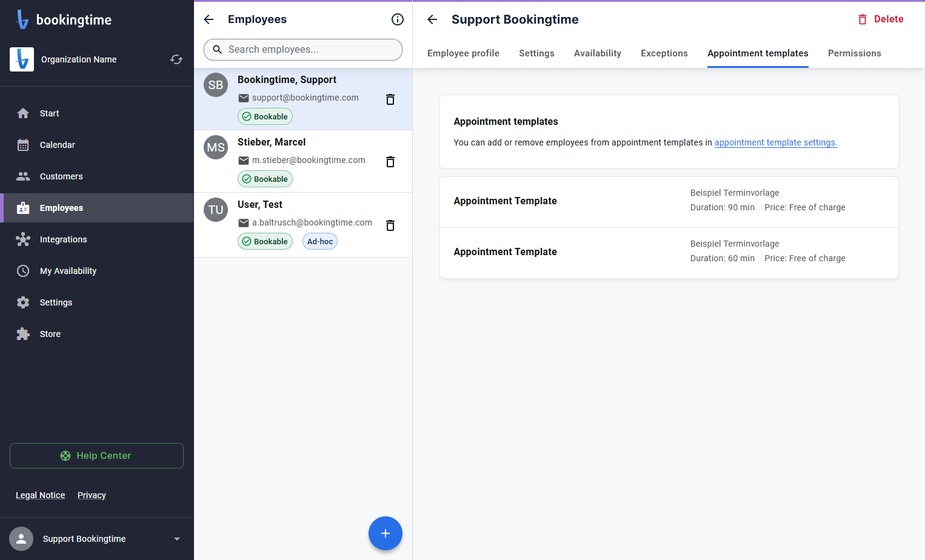The width and height of the screenshot is (925, 560).
Task: Delete employee Stieber, Marcel via trash icon
Action: pyautogui.click(x=390, y=162)
